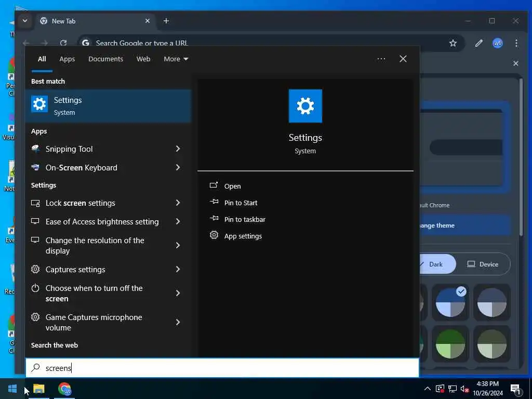Click the Chrome icon on the taskbar

(x=64, y=389)
